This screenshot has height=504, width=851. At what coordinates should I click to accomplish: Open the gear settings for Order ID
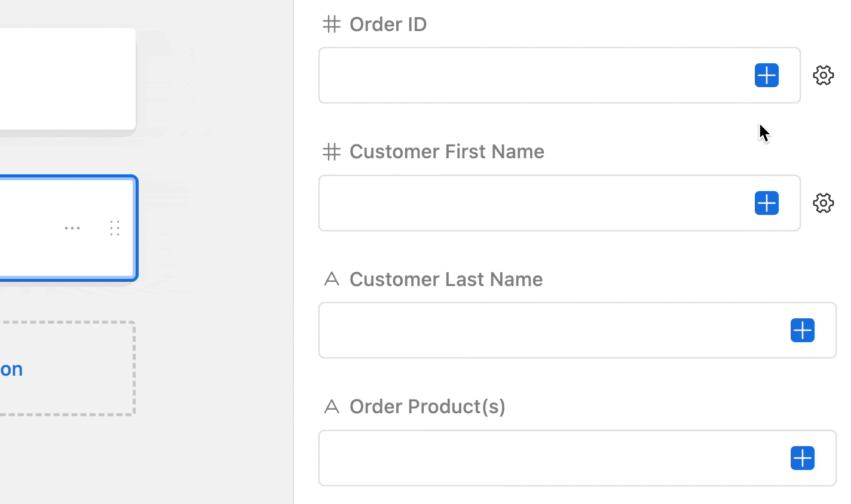(823, 75)
